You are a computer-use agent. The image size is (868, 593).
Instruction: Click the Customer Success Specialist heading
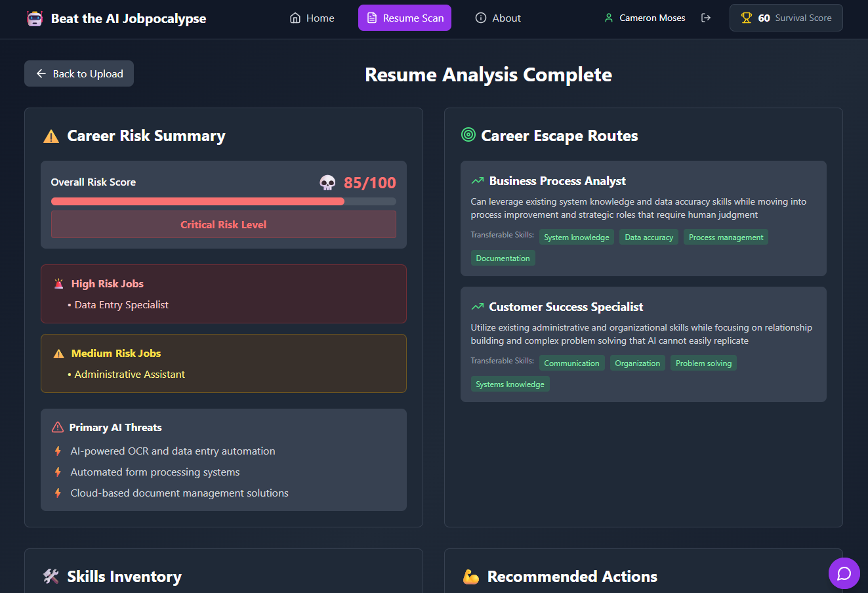pos(566,307)
